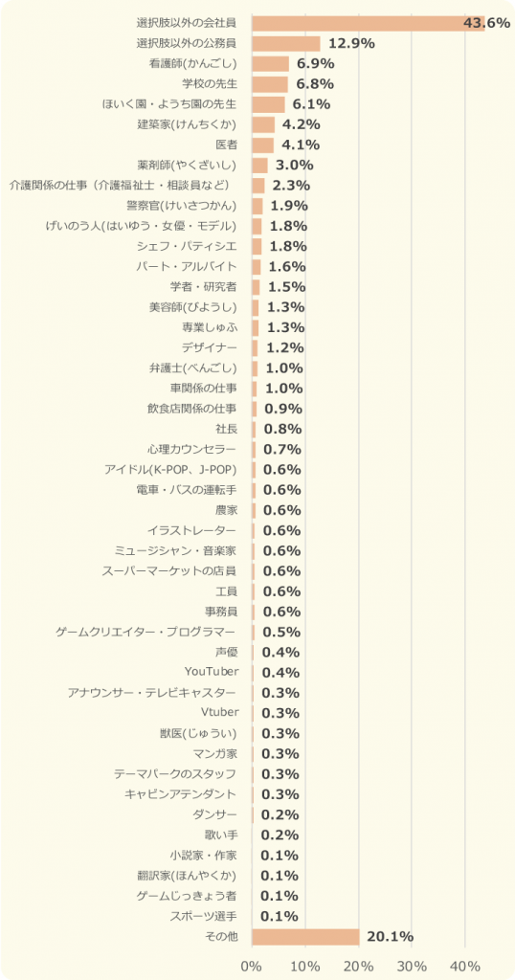Click the 医者 4.1% data label

pos(301,145)
